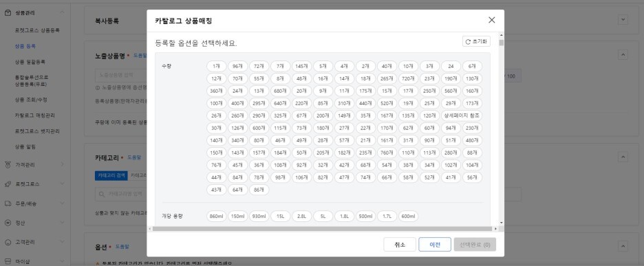644x266 pixels.
Task: Click the 로켓그로스 rocket icon in sidebar
Action: (8, 184)
